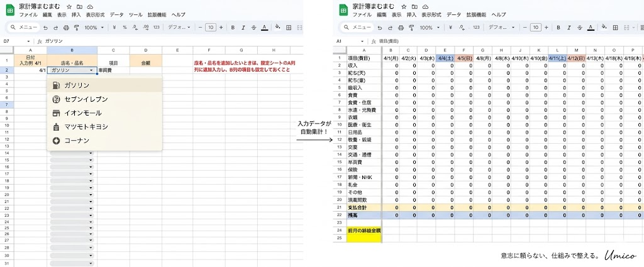This screenshot has height=267, width=644.
Task: Increase decimal places in input sheet window
Action: click(x=145, y=28)
